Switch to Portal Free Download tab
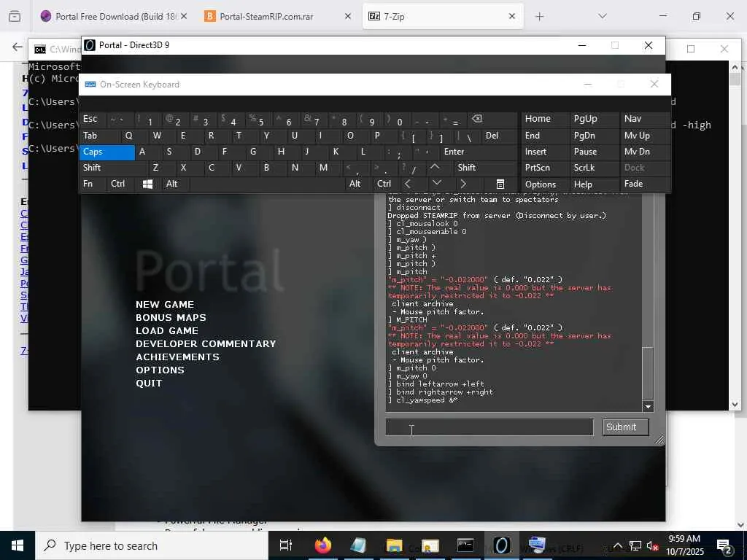This screenshot has height=560, width=747. tap(113, 16)
